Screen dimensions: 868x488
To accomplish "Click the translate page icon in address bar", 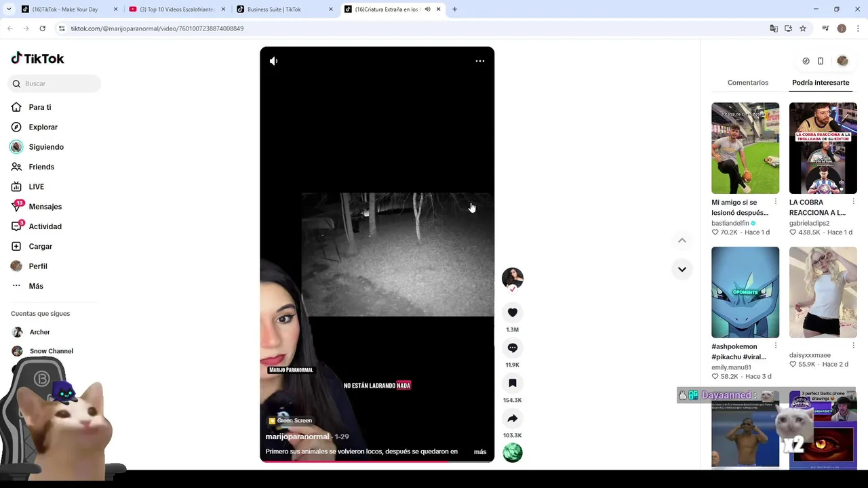I will pos(774,28).
